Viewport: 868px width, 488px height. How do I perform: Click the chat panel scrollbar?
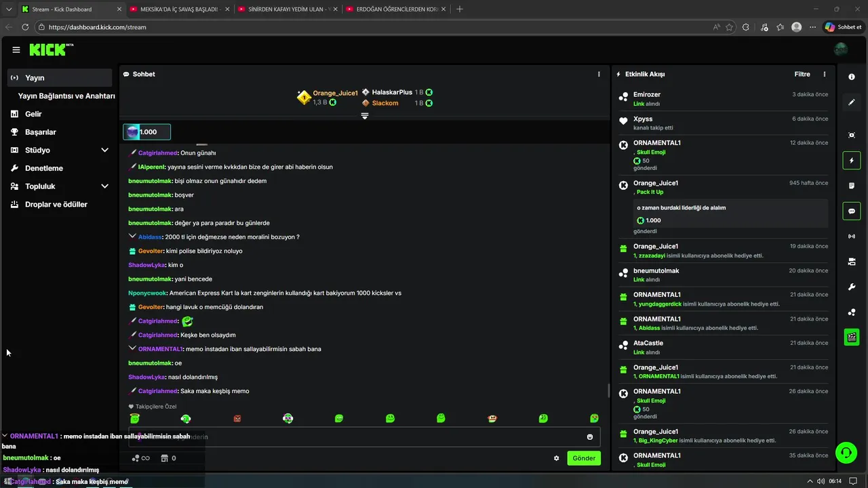coord(608,391)
